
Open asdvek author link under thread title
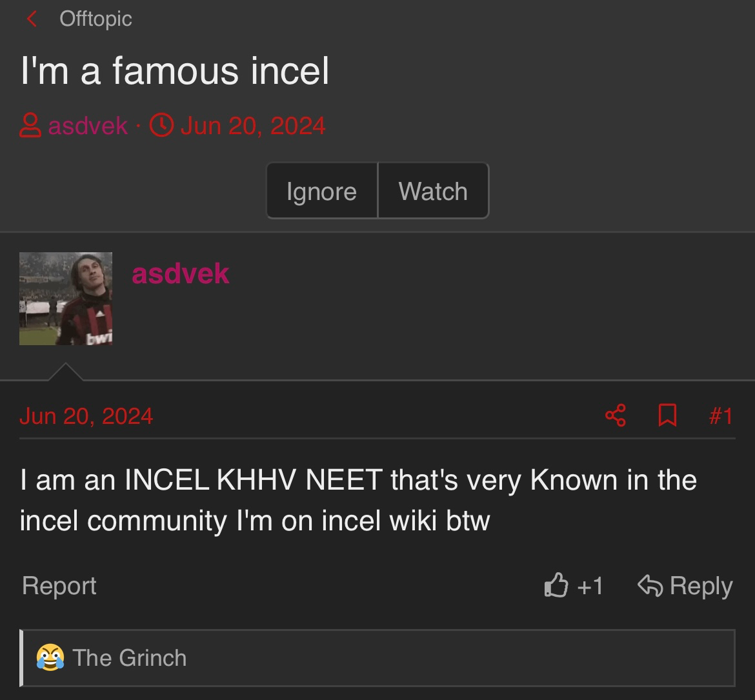(x=88, y=126)
